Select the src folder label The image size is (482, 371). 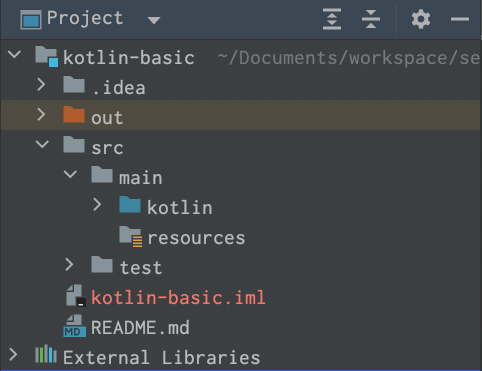pos(107,148)
